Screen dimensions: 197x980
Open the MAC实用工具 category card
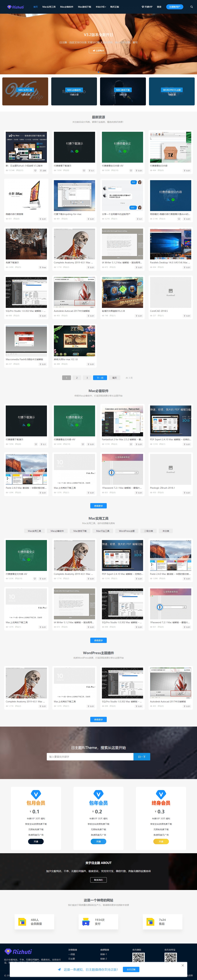click(25, 91)
